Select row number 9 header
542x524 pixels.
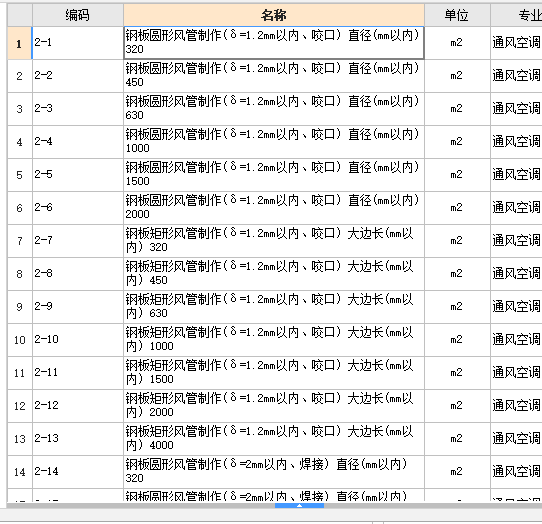point(20,307)
